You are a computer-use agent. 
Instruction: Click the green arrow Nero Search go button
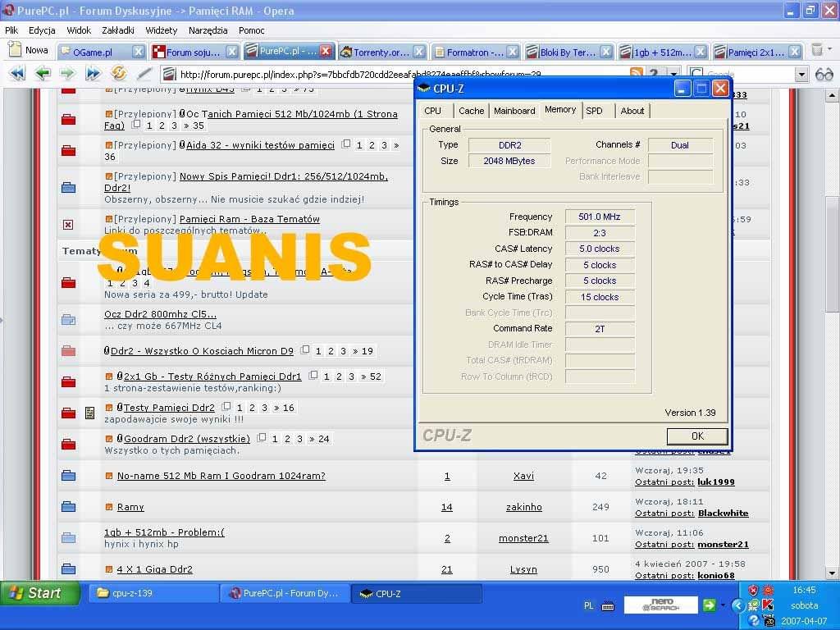click(709, 605)
